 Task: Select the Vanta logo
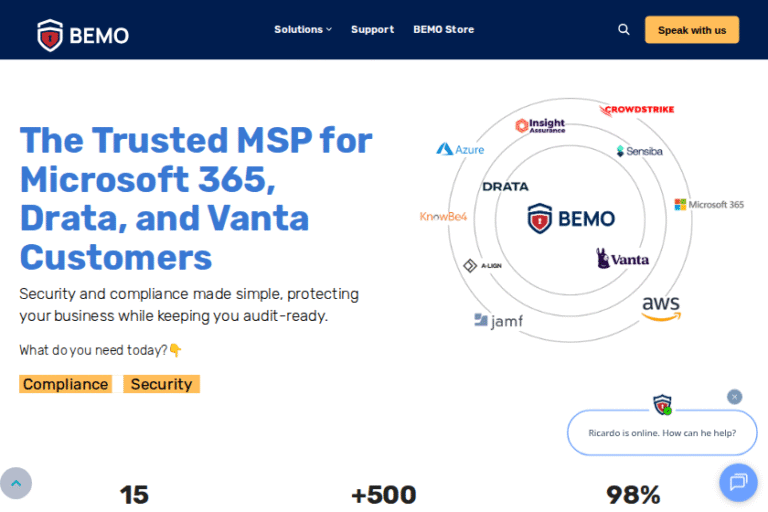623,259
